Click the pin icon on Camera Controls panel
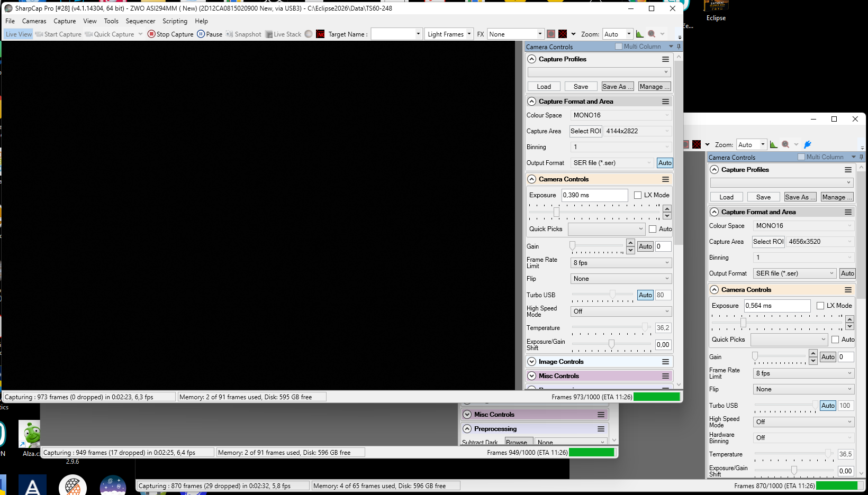868x495 pixels. click(x=679, y=47)
